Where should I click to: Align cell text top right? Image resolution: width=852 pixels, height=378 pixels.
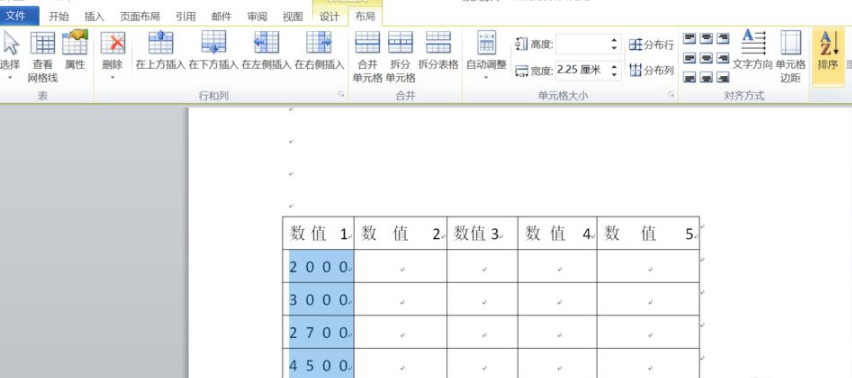[x=722, y=39]
